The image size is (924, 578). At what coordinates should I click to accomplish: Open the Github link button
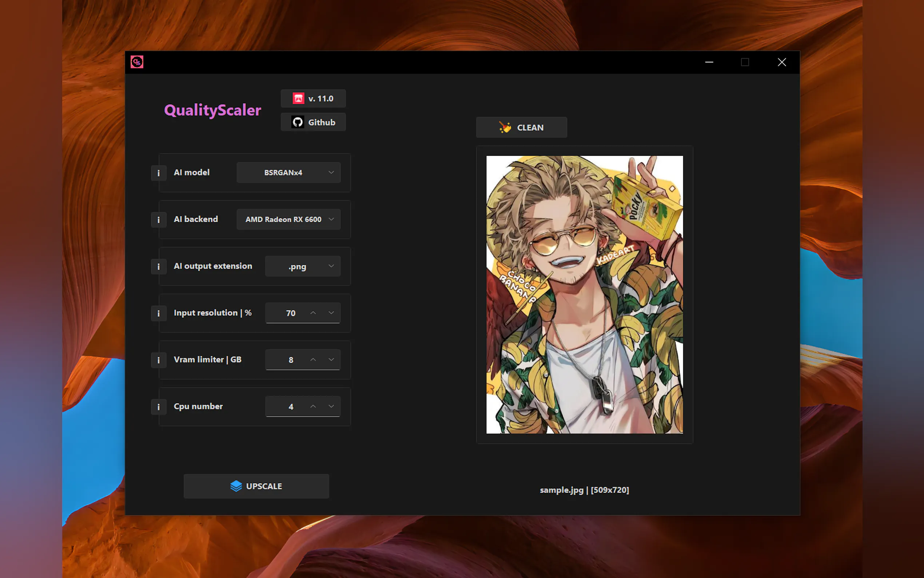pyautogui.click(x=313, y=122)
